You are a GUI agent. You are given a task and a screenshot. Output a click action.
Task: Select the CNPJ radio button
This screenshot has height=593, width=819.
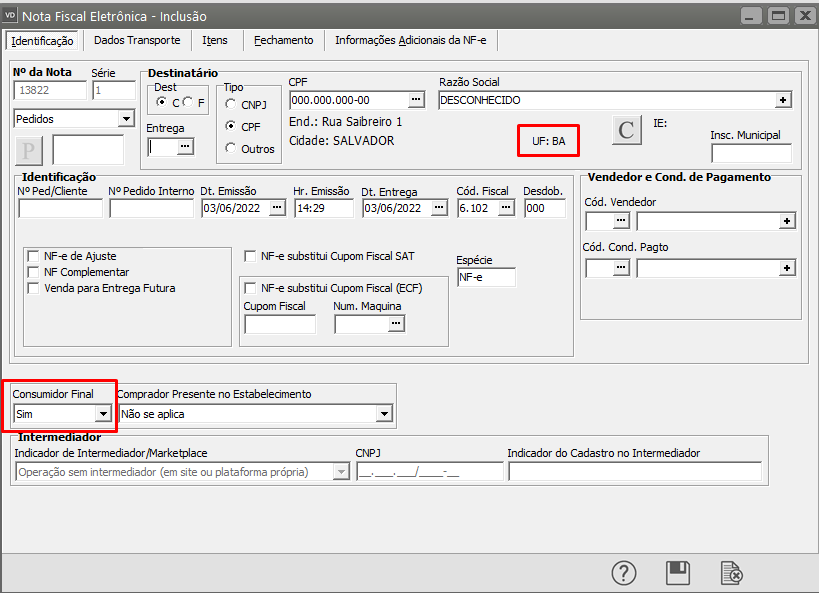coord(231,104)
